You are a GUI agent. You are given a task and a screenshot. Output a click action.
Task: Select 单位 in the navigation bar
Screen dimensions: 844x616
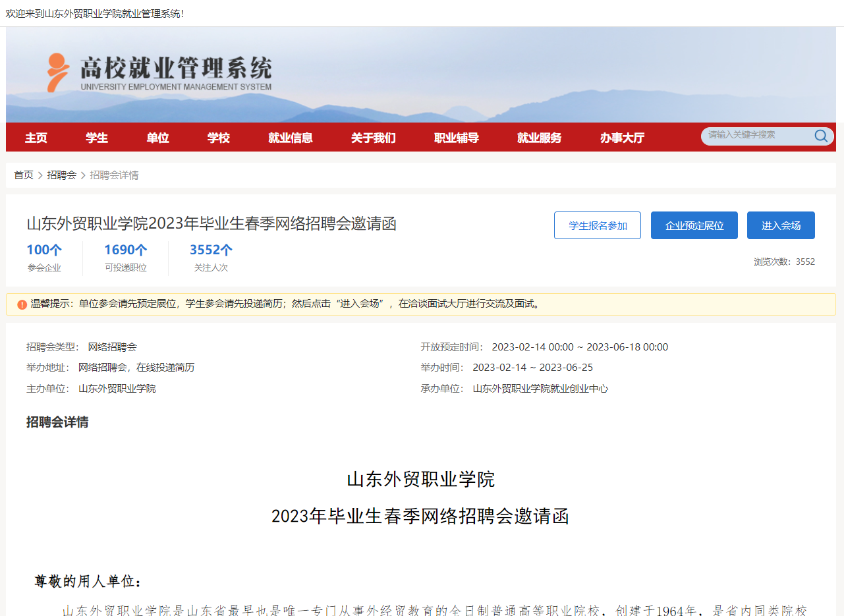click(157, 138)
